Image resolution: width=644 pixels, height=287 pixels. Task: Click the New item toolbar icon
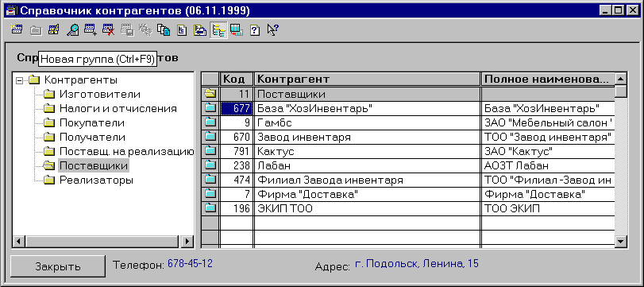point(16,30)
